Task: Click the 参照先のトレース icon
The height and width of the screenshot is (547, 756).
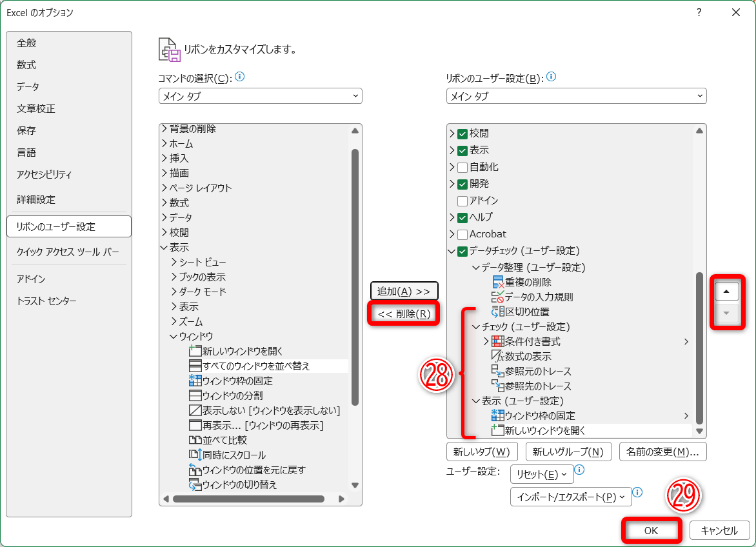Action: tap(497, 386)
